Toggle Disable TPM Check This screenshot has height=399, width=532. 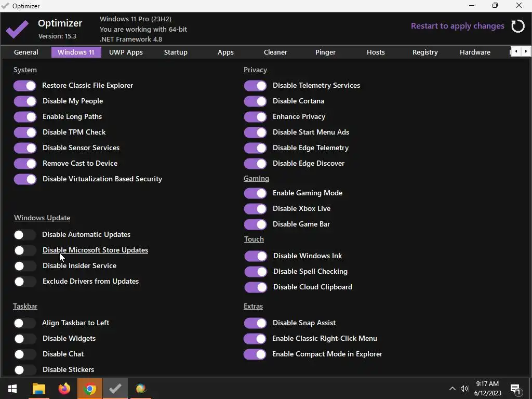pyautogui.click(x=25, y=132)
